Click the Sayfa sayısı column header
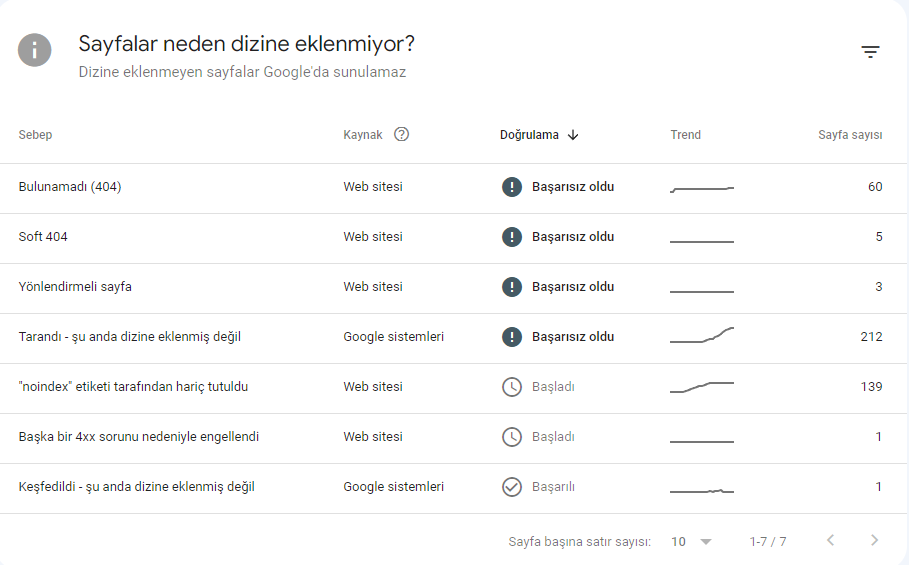Viewport: 909px width, 565px height. 850,135
